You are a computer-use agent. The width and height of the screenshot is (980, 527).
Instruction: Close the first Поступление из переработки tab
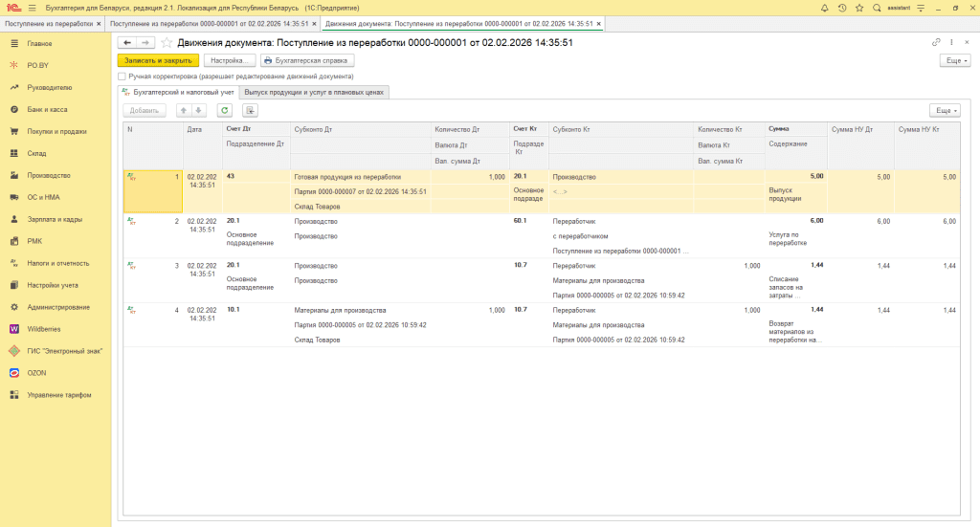pyautogui.click(x=99, y=22)
